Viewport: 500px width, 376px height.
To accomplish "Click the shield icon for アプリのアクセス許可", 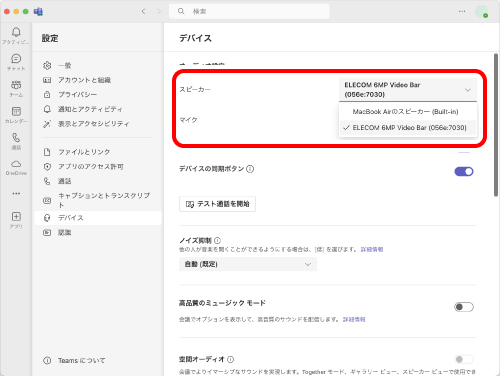I will (47, 167).
